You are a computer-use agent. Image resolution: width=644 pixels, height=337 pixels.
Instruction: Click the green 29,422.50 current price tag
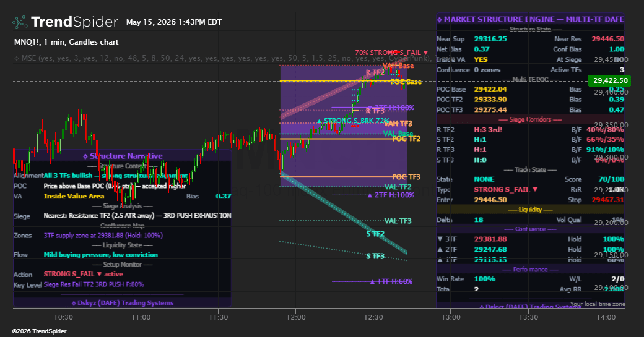pos(611,80)
